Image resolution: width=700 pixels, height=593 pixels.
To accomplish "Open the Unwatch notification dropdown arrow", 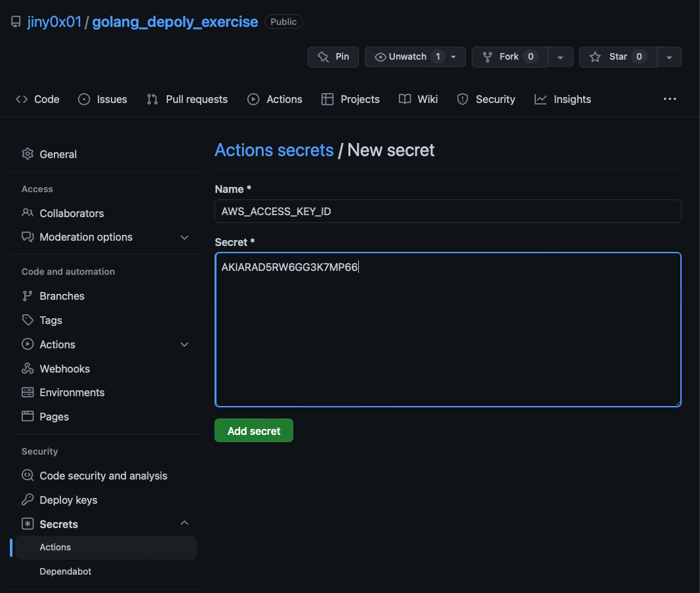I will pyautogui.click(x=453, y=57).
